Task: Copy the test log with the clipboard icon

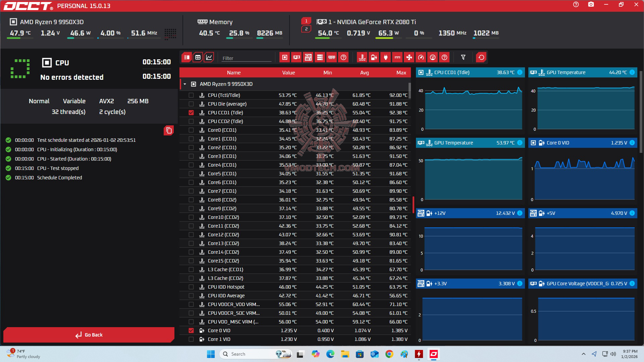Action: pyautogui.click(x=169, y=131)
